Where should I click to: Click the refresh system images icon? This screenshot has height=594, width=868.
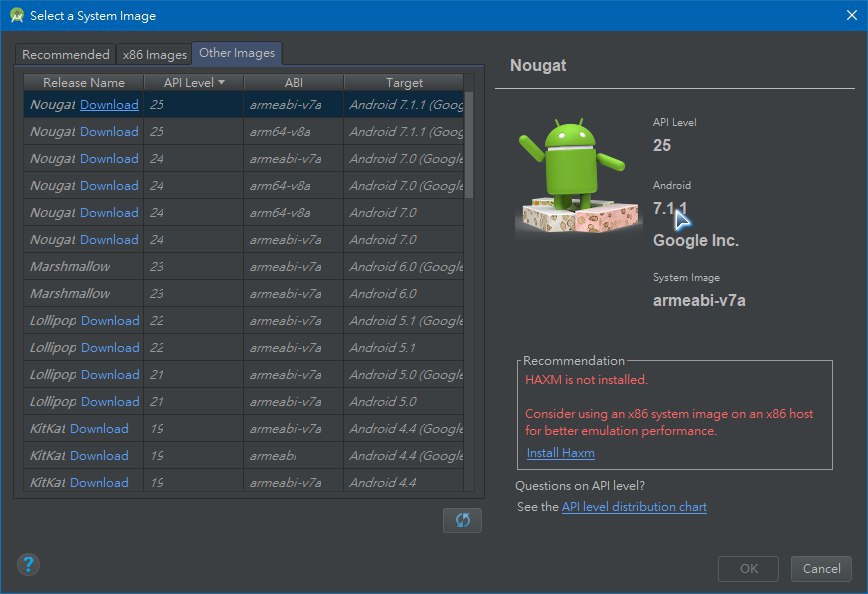pos(462,521)
